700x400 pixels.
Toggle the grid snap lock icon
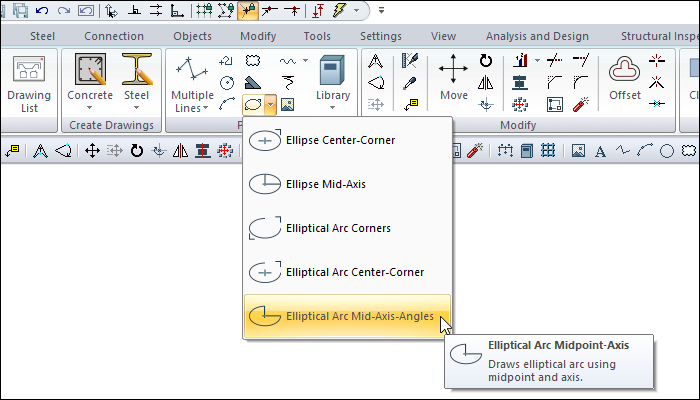pos(204,10)
